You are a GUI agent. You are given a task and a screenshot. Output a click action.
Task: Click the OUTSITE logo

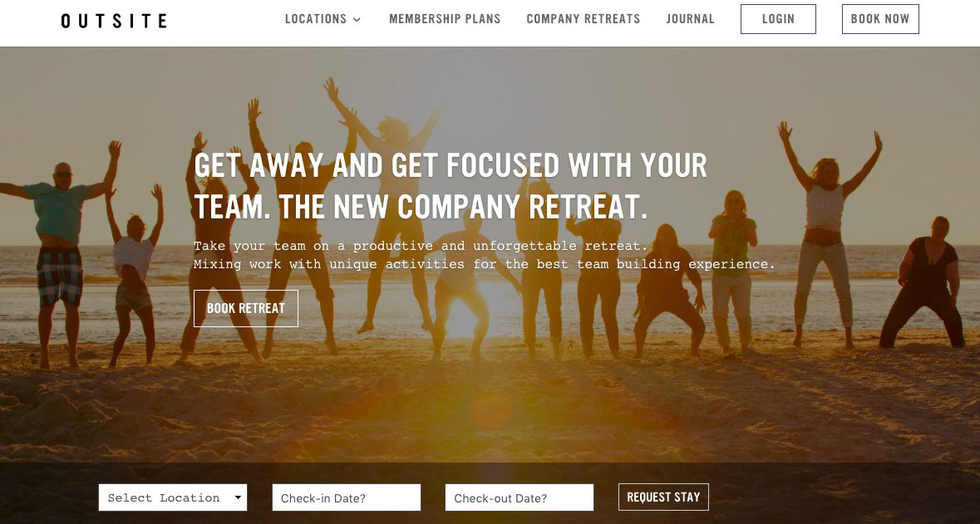[114, 21]
